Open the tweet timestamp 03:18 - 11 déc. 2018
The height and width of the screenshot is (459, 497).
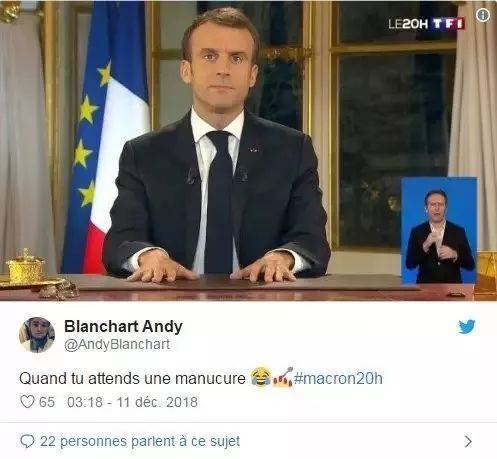[x=132, y=402]
